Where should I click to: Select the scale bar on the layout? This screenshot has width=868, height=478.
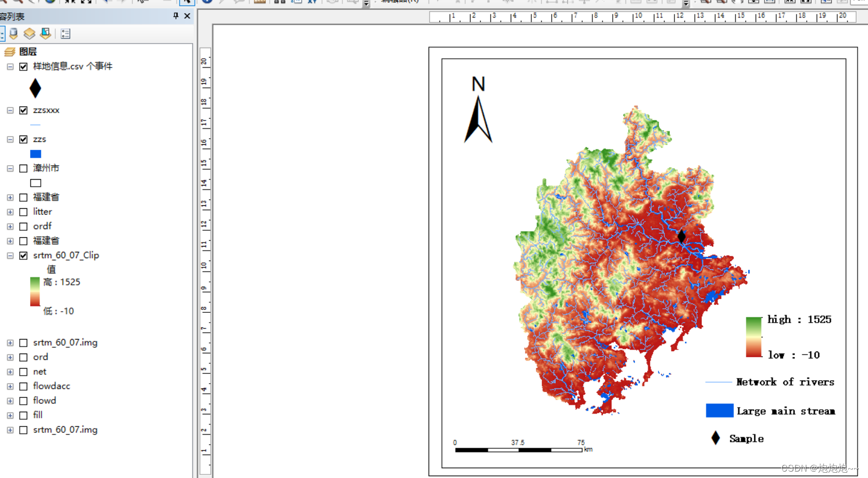tap(523, 446)
